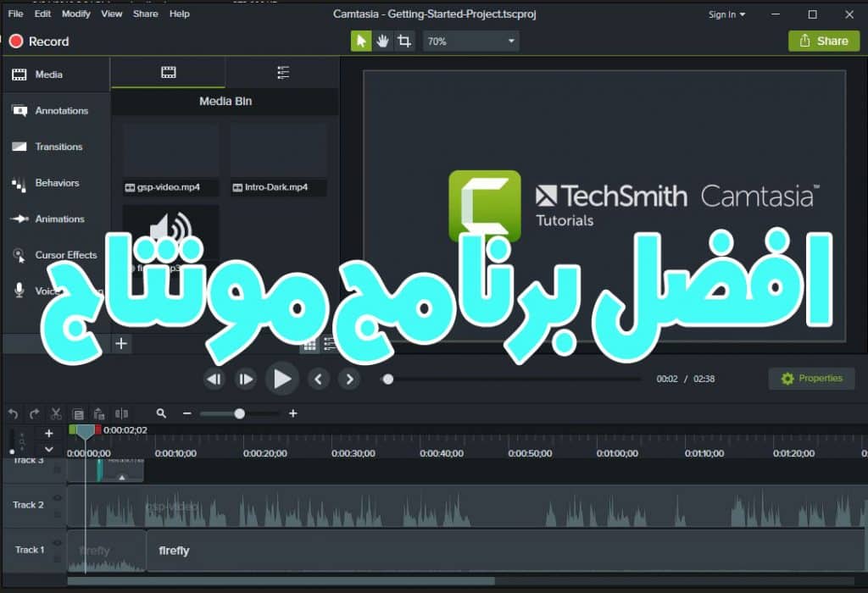Jump to next marker with right chevron
Image resolution: width=868 pixels, height=593 pixels.
[349, 380]
